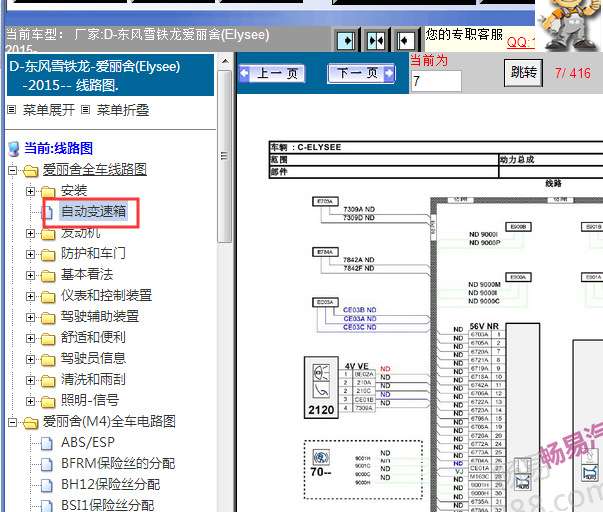
Task: Click the E900B box in diagram
Action: (518, 227)
